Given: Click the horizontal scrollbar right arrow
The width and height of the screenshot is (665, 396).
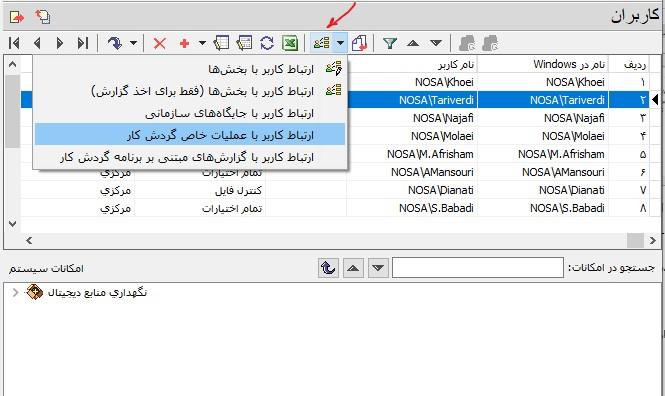Looking at the screenshot, I should [653, 240].
